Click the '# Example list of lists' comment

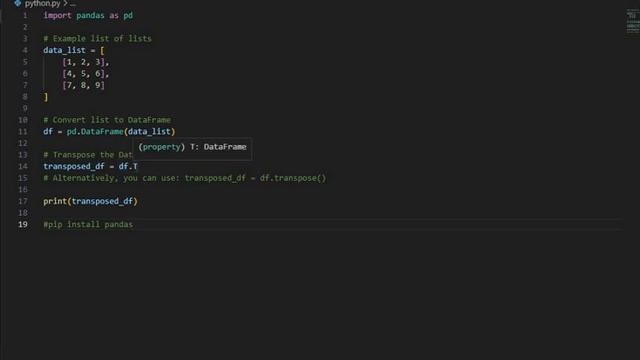(98, 38)
